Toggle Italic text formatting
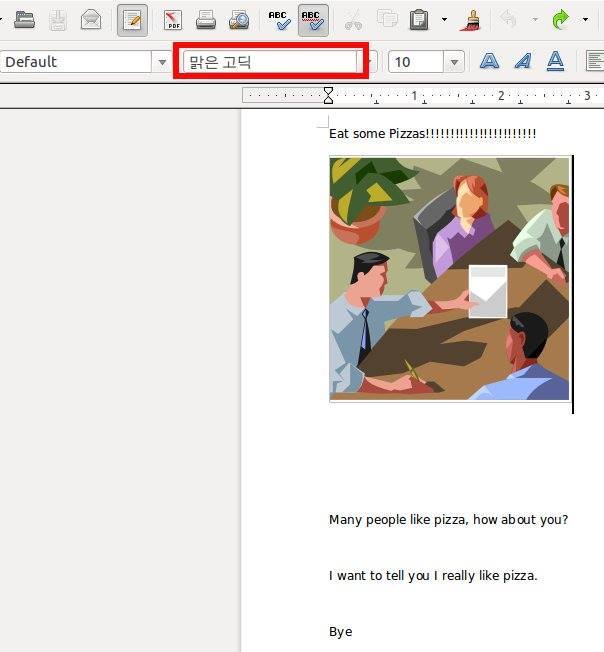 point(522,62)
